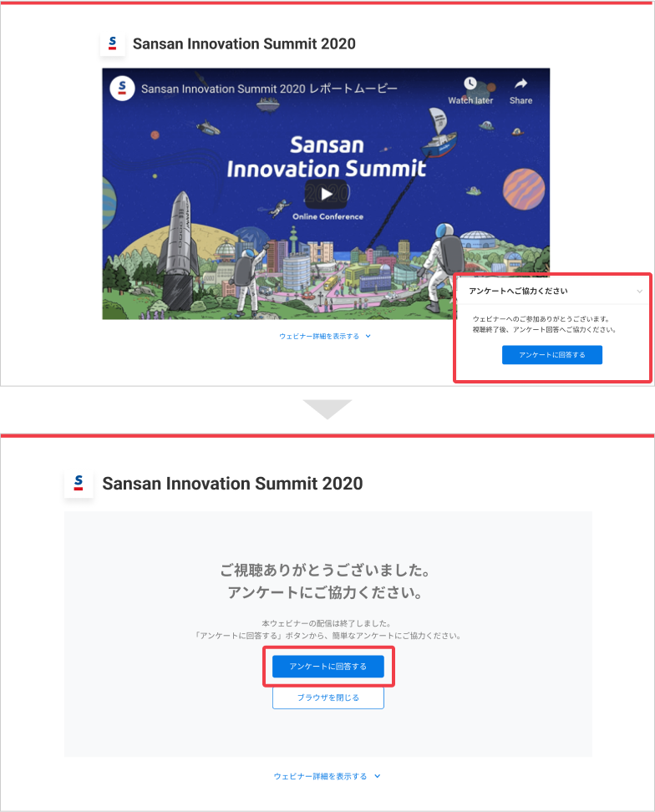This screenshot has width=655, height=812.
Task: Click the top Sansan Innovation Summit 2020 heading
Action: [x=245, y=44]
